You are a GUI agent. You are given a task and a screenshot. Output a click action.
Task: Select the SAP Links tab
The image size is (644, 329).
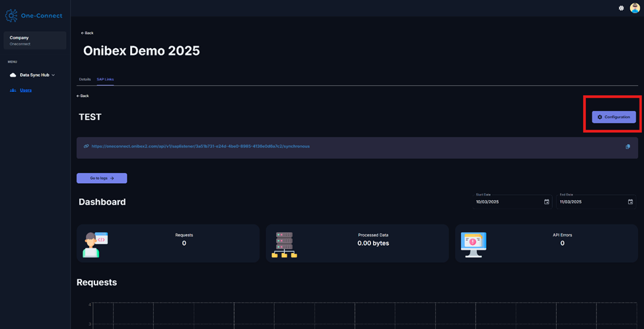(105, 79)
